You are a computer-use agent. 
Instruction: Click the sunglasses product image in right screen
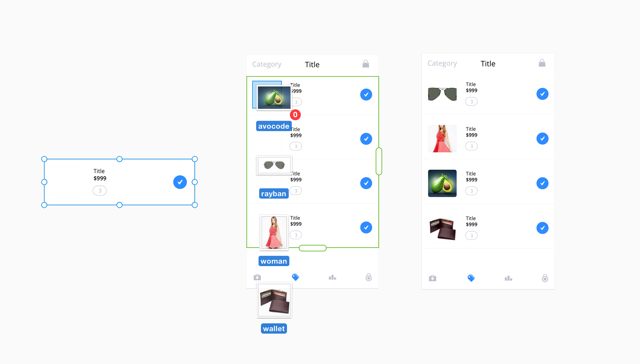click(442, 94)
